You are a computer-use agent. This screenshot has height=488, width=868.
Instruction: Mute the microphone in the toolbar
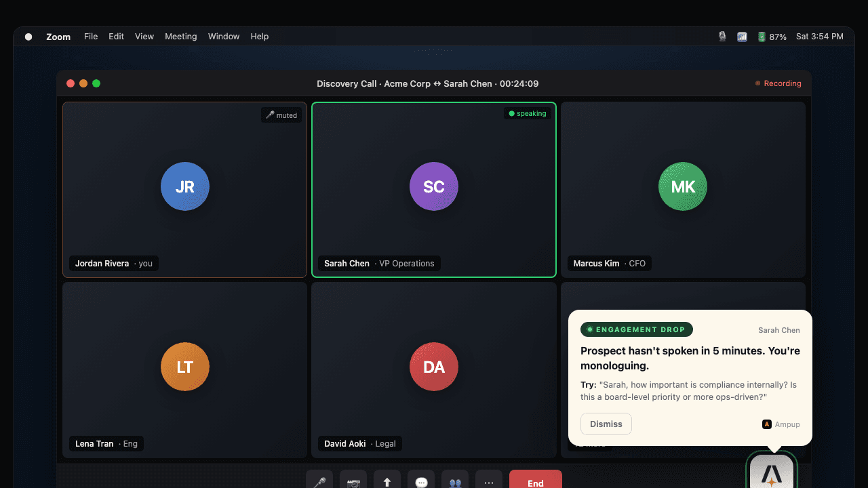pyautogui.click(x=319, y=481)
